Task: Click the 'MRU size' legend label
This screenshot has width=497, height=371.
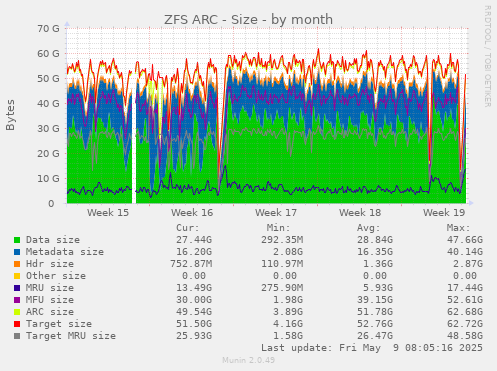Action: click(50, 288)
